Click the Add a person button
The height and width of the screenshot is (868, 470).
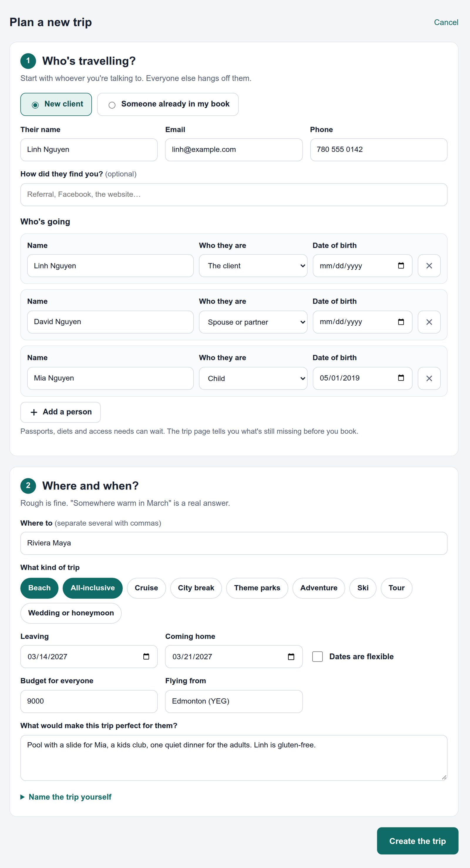(x=61, y=412)
